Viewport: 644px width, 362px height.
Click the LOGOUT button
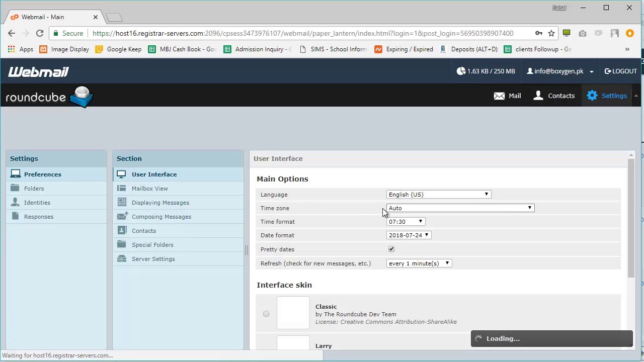621,71
